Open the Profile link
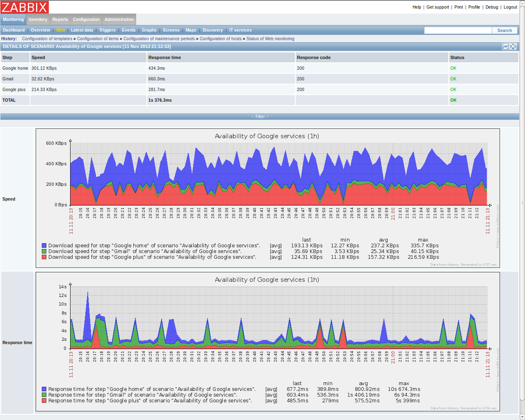 click(474, 7)
